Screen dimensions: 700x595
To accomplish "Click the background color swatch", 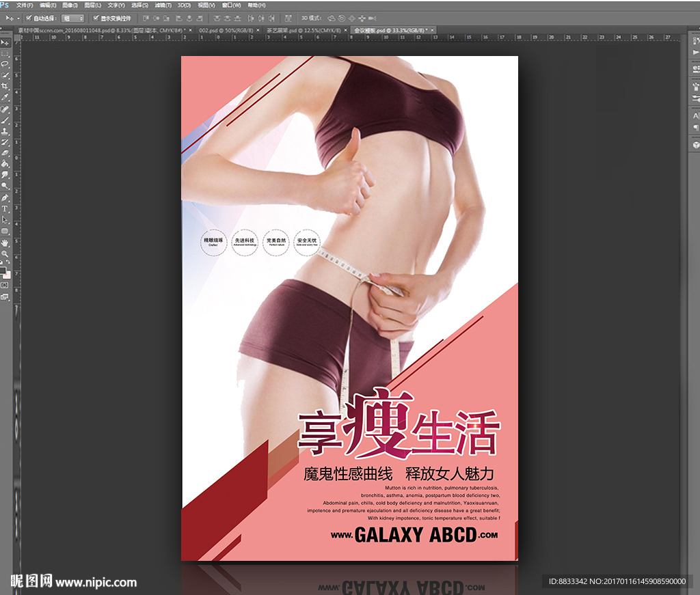I will click(7, 275).
